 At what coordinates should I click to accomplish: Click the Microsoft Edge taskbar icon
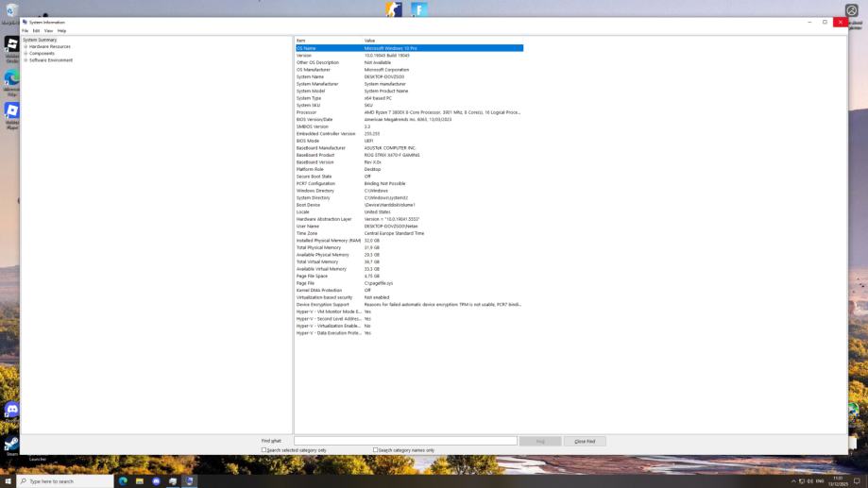[x=123, y=481]
